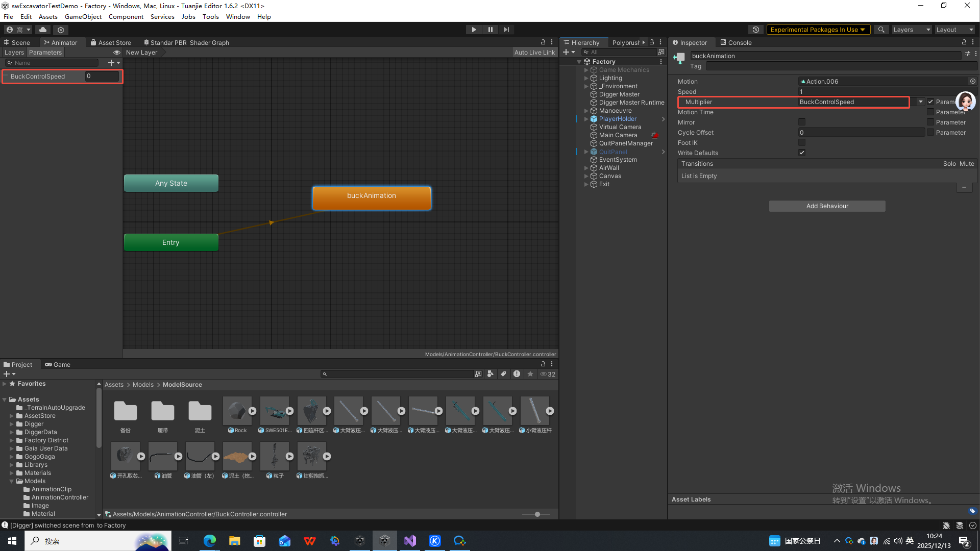Click the Step frame button
Screen dimensions: 980x551
coord(506,30)
